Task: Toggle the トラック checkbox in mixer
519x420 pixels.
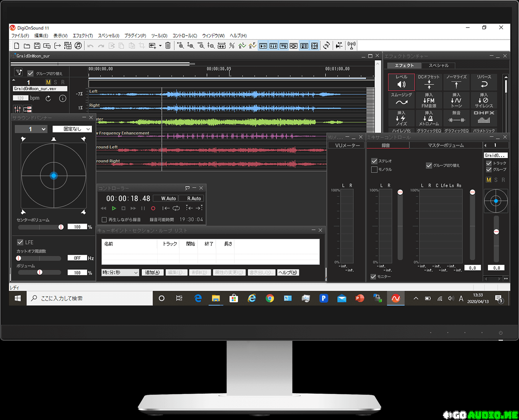Action: pyautogui.click(x=489, y=163)
